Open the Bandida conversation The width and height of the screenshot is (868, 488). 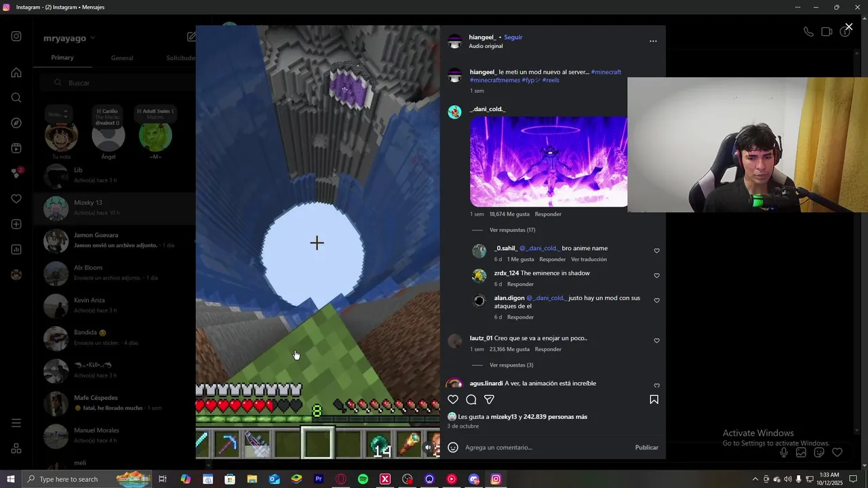pos(115,338)
